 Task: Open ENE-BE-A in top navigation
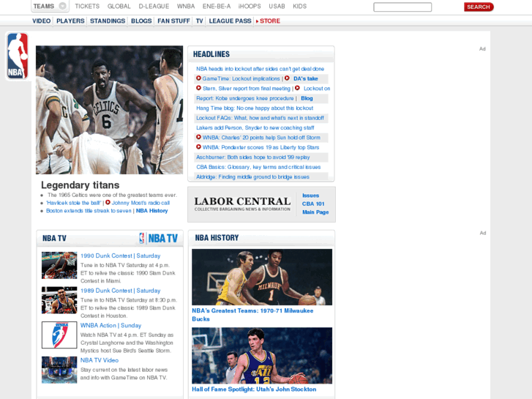click(216, 6)
